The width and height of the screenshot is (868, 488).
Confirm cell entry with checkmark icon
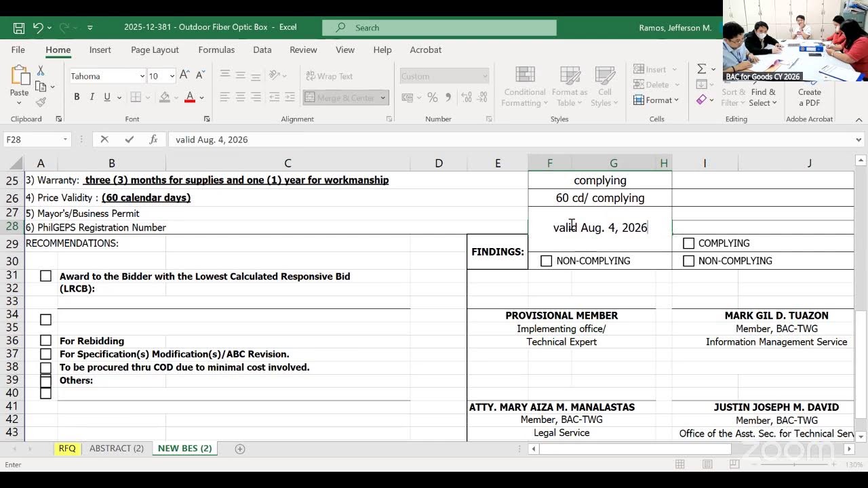point(129,140)
